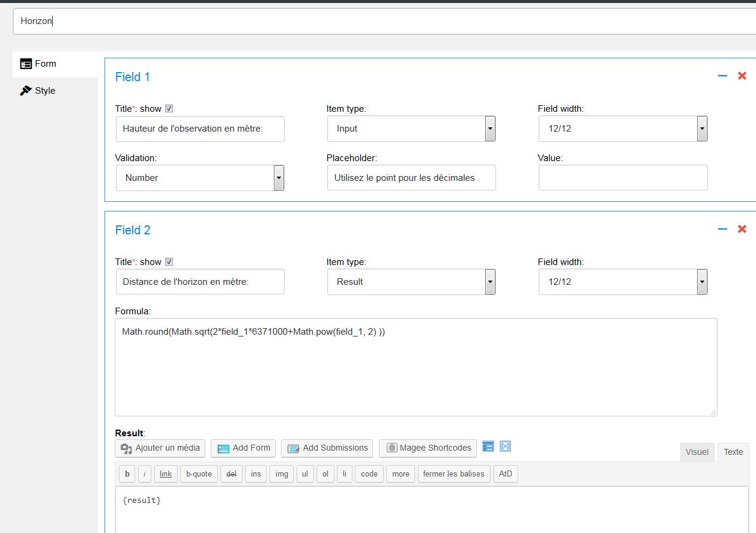This screenshot has width=756, height=533.
Task: Switch to the Style sidebar tab
Action: pos(45,91)
